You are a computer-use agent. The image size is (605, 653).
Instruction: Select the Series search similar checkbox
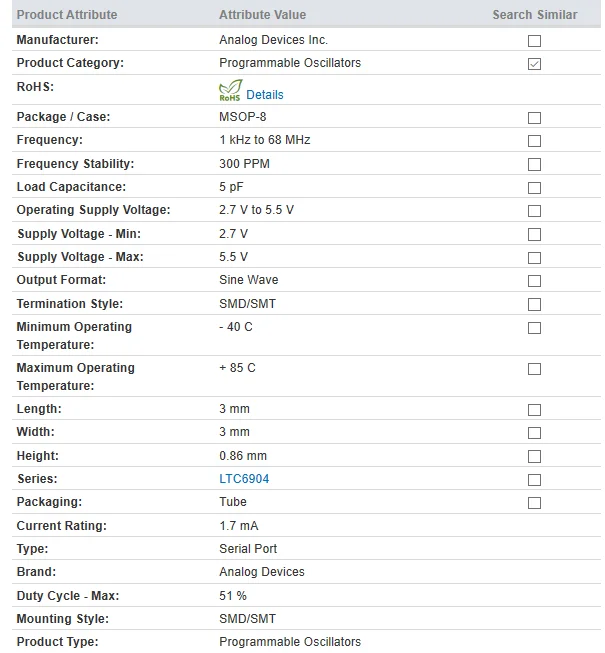tap(534, 480)
